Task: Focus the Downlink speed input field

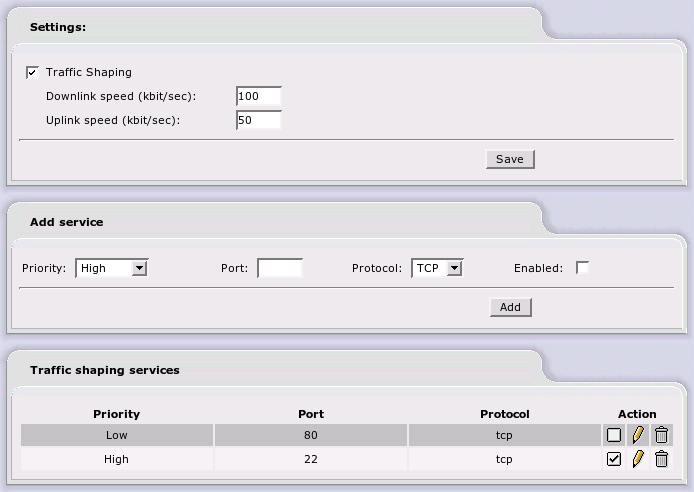Action: [x=259, y=96]
